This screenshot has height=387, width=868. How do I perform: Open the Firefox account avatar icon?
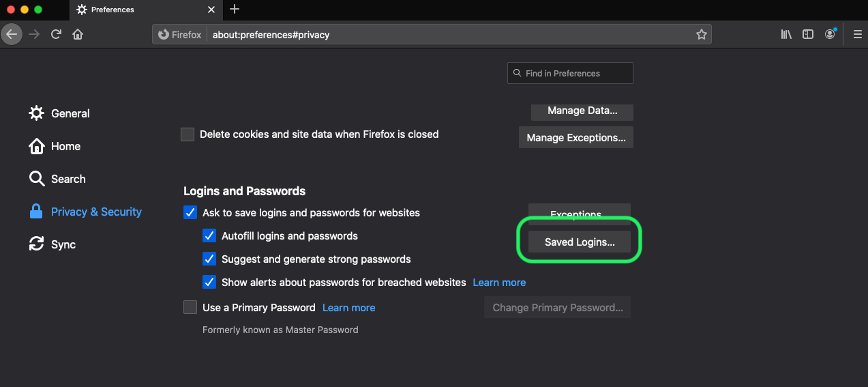pyautogui.click(x=830, y=34)
